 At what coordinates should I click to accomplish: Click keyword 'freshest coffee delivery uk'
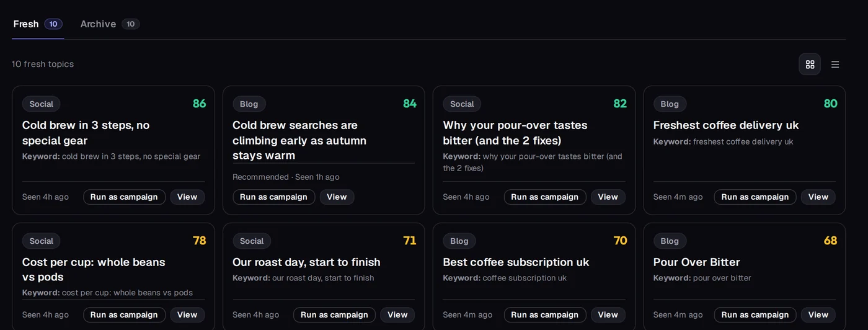(743, 141)
